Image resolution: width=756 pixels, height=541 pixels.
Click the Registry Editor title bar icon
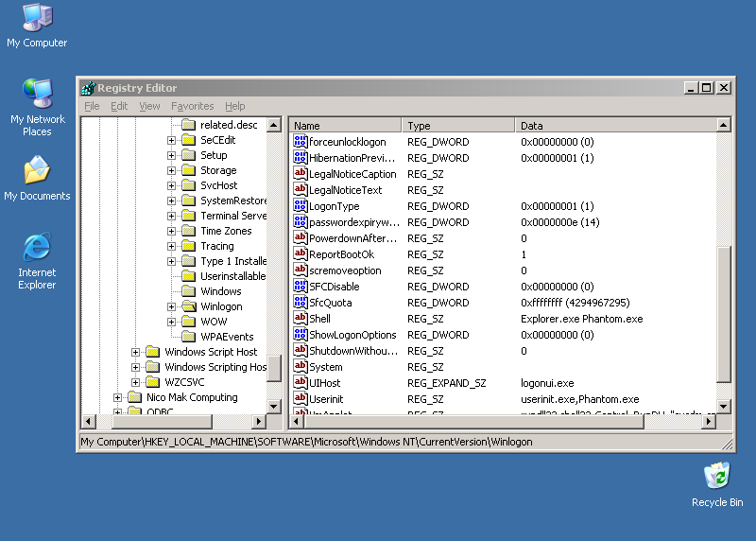89,88
